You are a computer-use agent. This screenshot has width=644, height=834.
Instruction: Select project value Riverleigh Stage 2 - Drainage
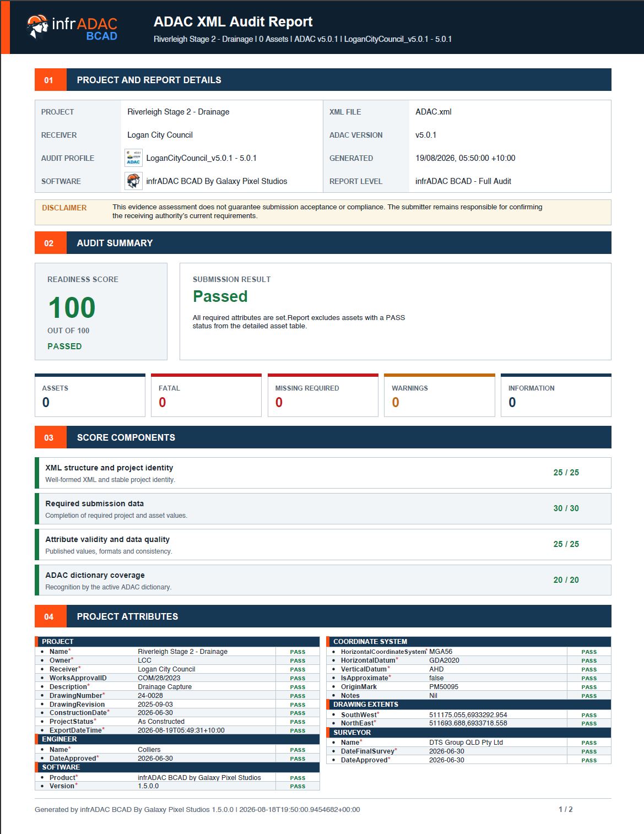pos(178,112)
